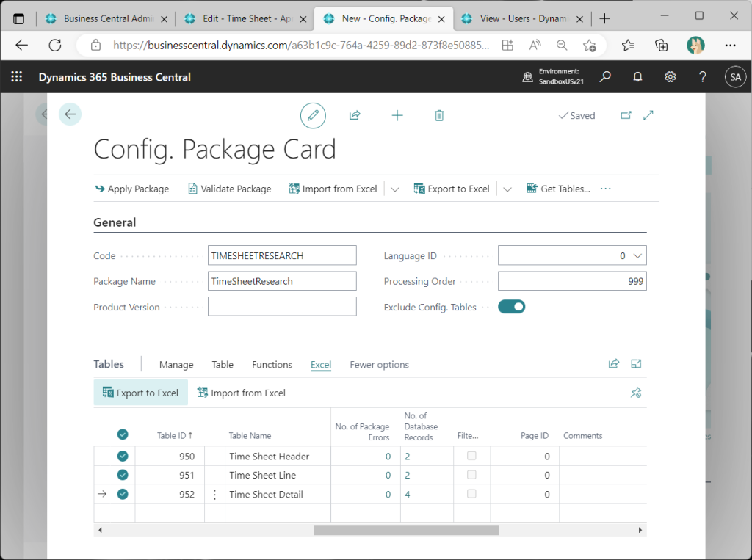Open database records count for Time Sheet Detail

pos(407,495)
